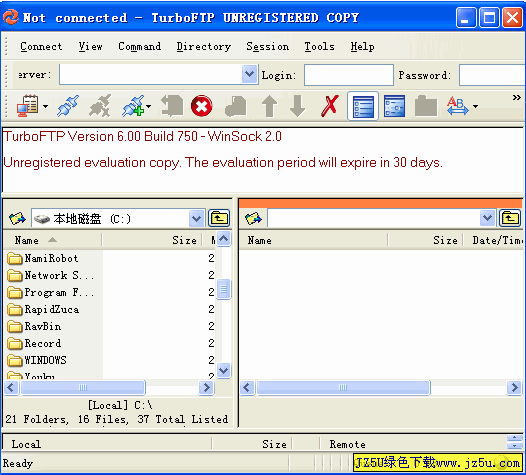The image size is (526, 475).
Task: Click the AB rename/transfer mode icon
Action: pyautogui.click(x=458, y=106)
